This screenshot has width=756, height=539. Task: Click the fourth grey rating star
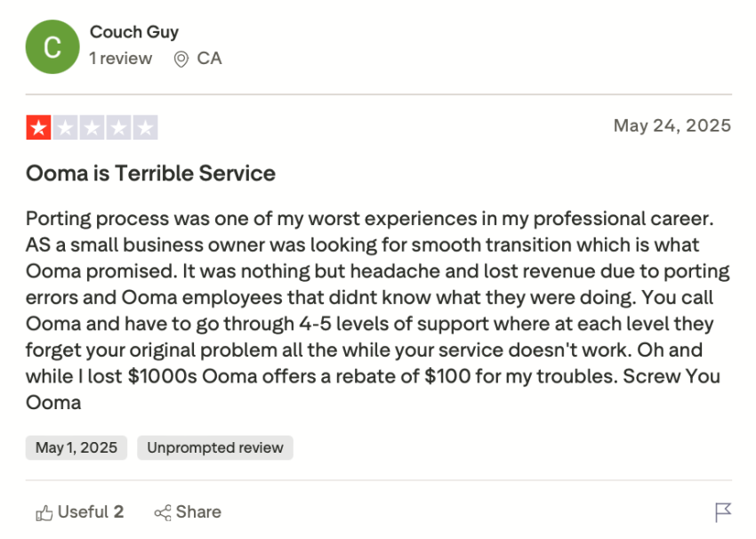[x=118, y=127]
